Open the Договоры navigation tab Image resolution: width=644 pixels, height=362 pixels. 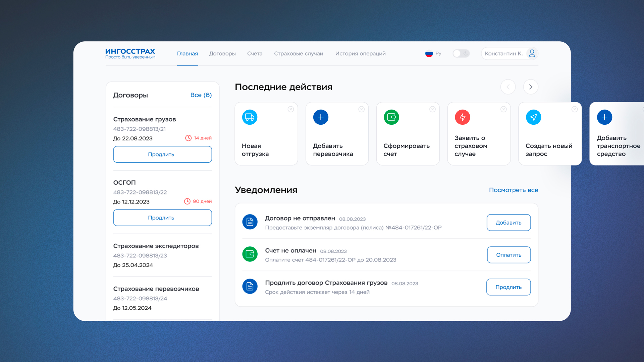(x=222, y=54)
